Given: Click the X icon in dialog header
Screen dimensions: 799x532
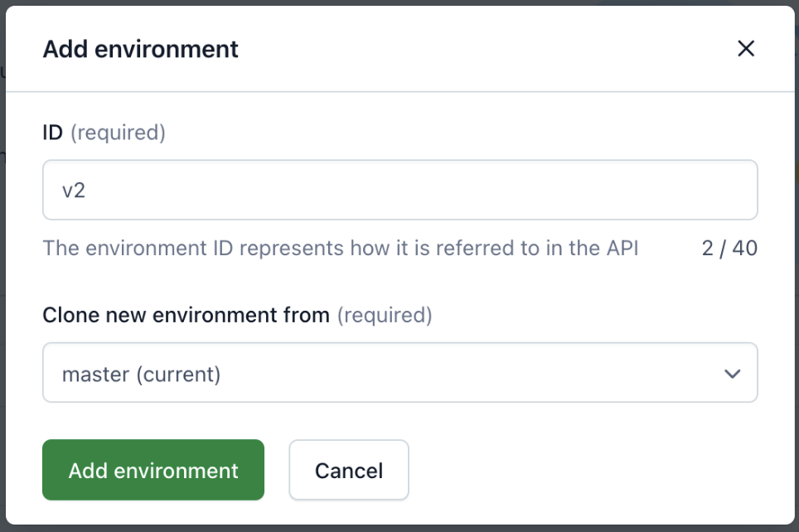Looking at the screenshot, I should click(x=746, y=49).
